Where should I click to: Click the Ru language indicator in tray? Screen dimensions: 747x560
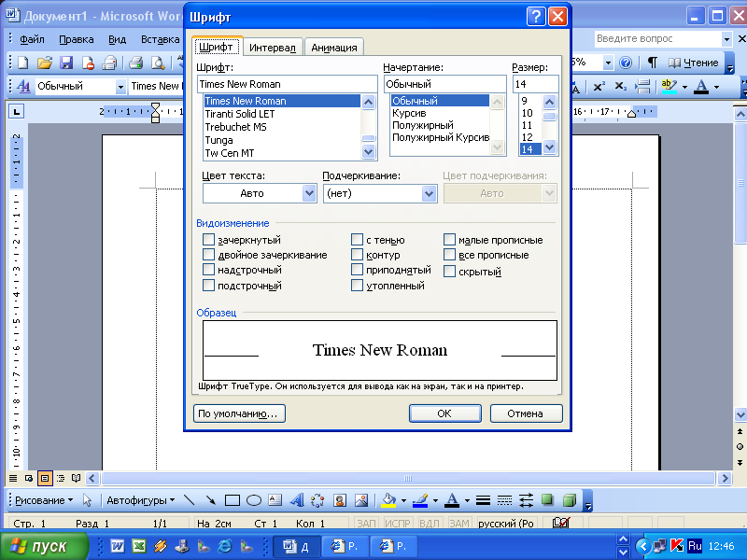coord(695,546)
